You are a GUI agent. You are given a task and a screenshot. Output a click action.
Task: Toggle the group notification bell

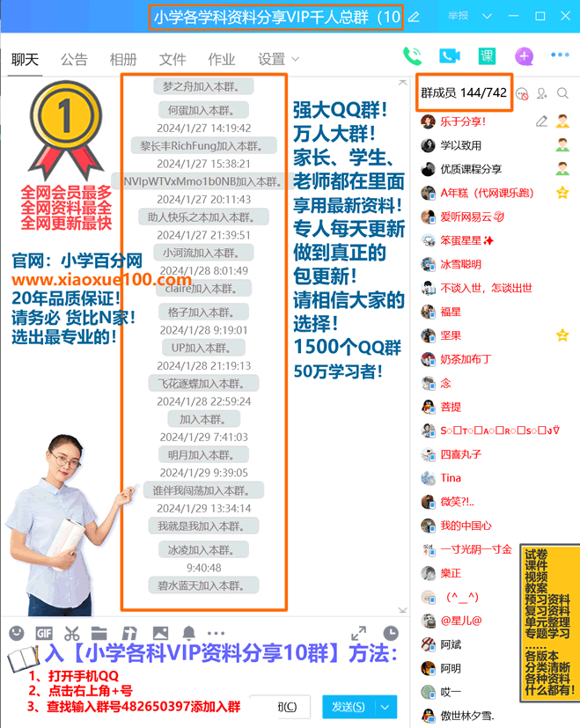(x=188, y=633)
